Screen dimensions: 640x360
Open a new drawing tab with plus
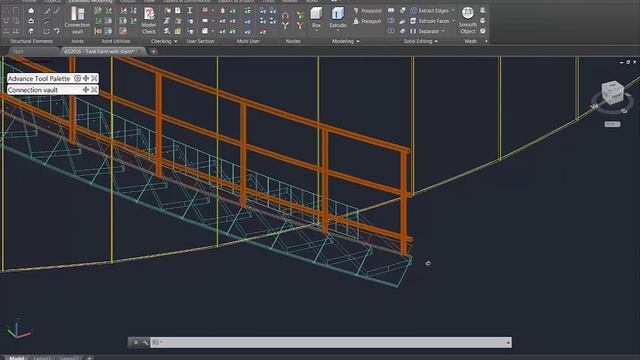pos(153,52)
